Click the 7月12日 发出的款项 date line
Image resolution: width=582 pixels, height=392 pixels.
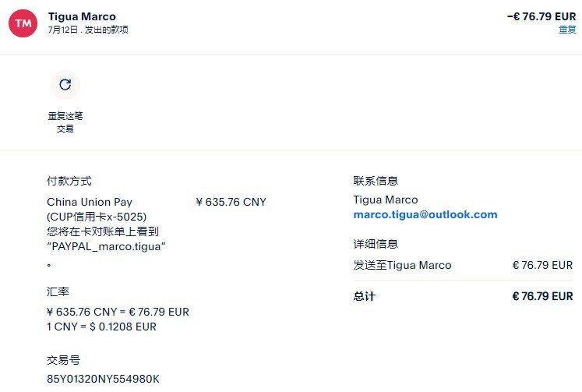point(87,30)
